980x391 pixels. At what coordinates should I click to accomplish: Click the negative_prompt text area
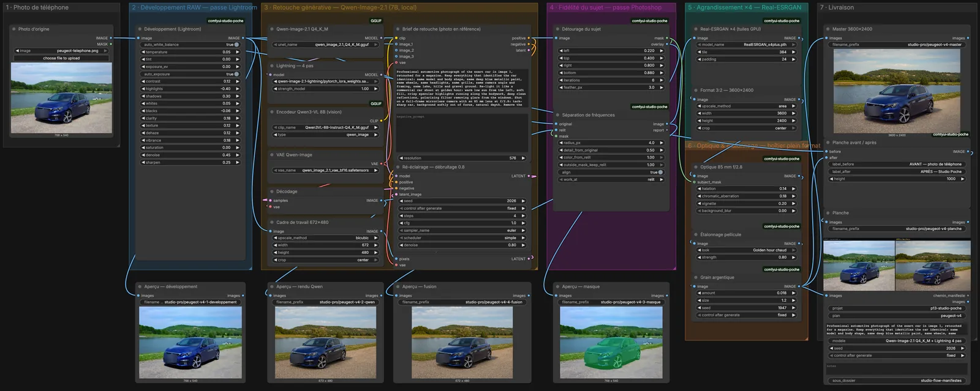coord(462,132)
